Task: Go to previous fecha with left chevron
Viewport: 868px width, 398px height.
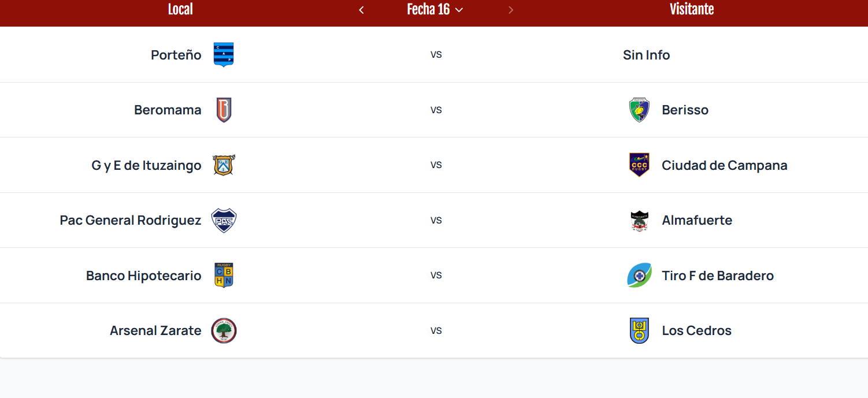Action: click(361, 10)
